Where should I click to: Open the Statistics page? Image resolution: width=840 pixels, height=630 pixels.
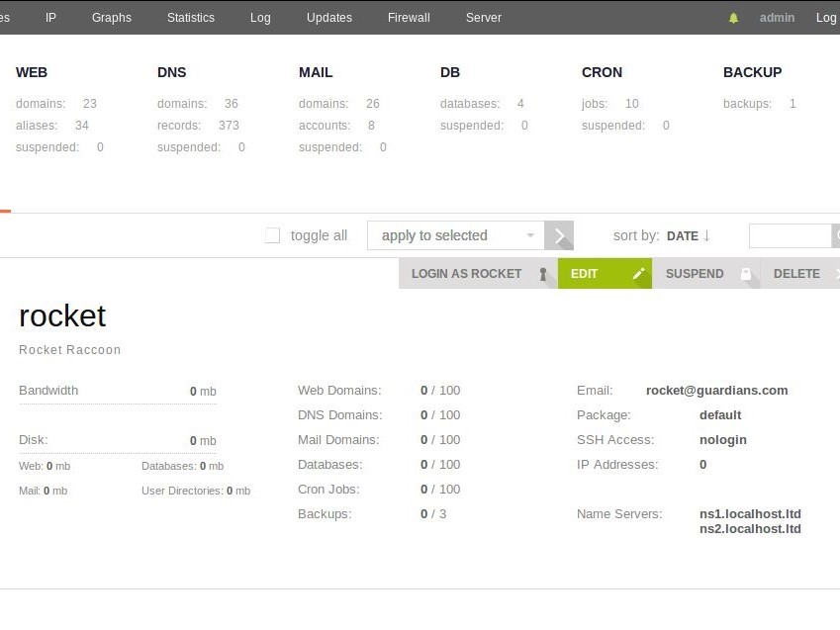pos(191,18)
